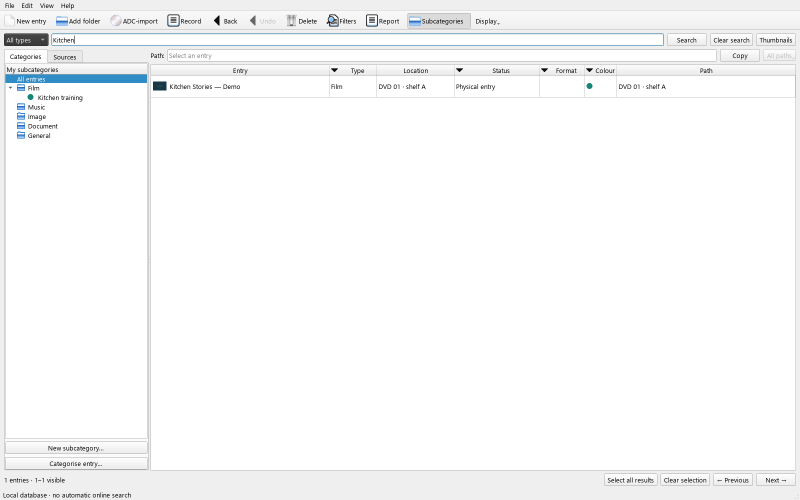
Task: Click the Copy path button
Action: [x=740, y=56]
